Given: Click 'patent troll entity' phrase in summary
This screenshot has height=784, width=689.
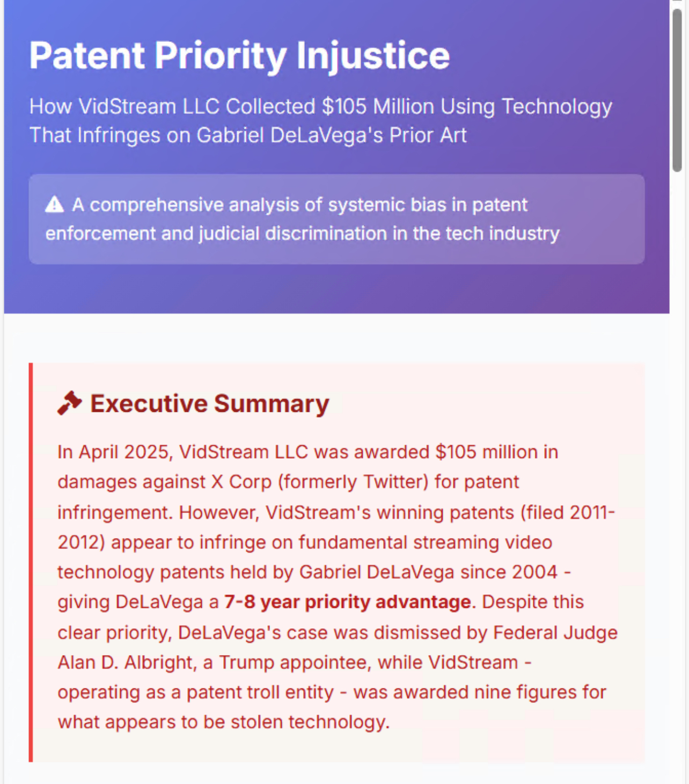Looking at the screenshot, I should coord(260,693).
